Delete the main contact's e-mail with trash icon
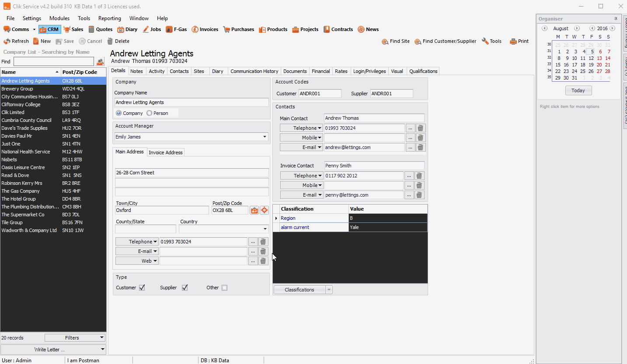The image size is (627, 364). [420, 147]
